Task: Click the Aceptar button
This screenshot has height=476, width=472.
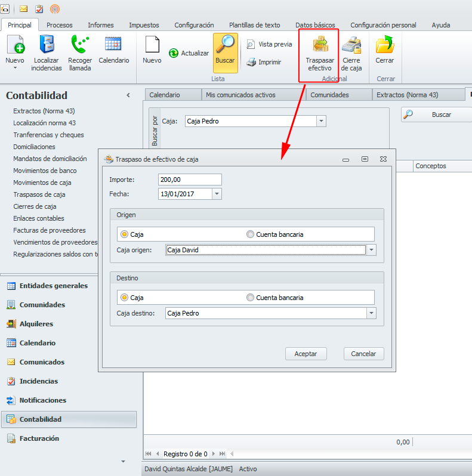Action: coord(306,354)
